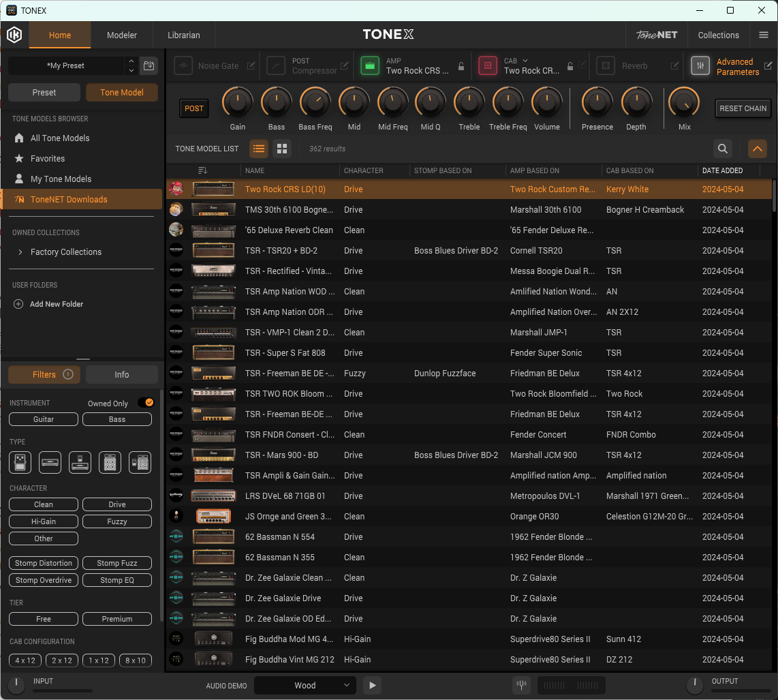This screenshot has height=700, width=778.
Task: Select Add New Folder plus icon
Action: click(18, 304)
